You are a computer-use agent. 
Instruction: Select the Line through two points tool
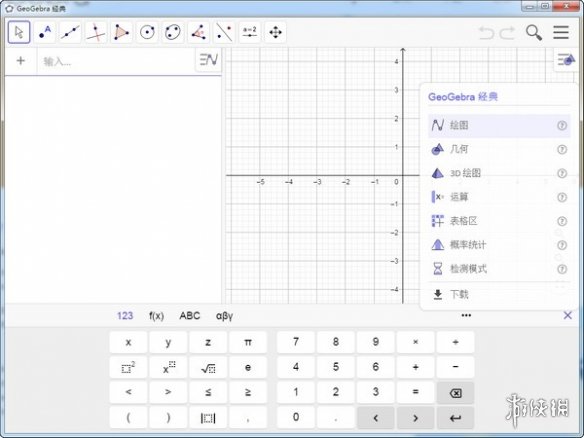[70, 32]
